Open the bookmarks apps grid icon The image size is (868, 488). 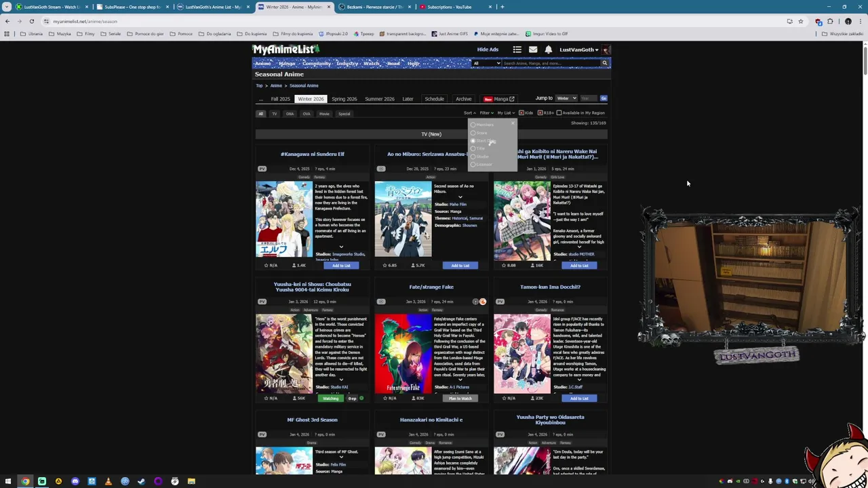(7, 34)
